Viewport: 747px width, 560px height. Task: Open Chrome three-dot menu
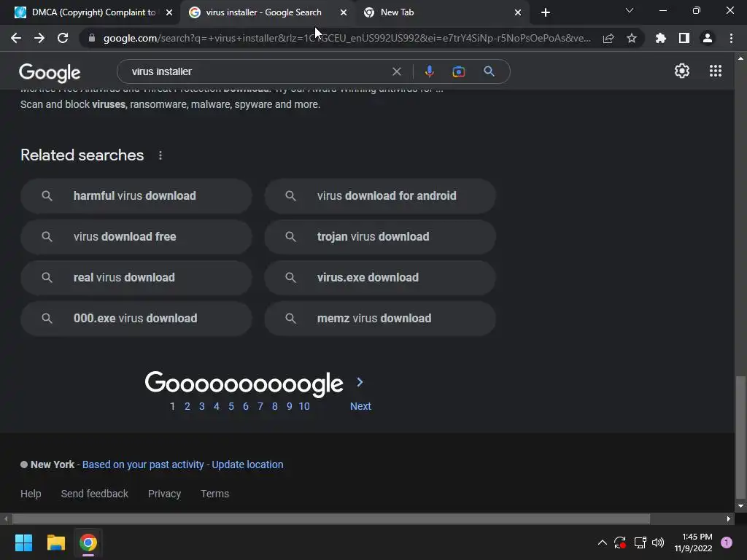(731, 38)
